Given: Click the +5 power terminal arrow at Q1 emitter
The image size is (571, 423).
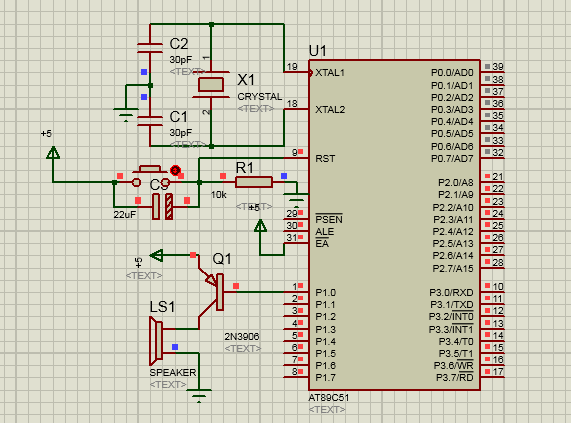Looking at the screenshot, I should (x=157, y=255).
